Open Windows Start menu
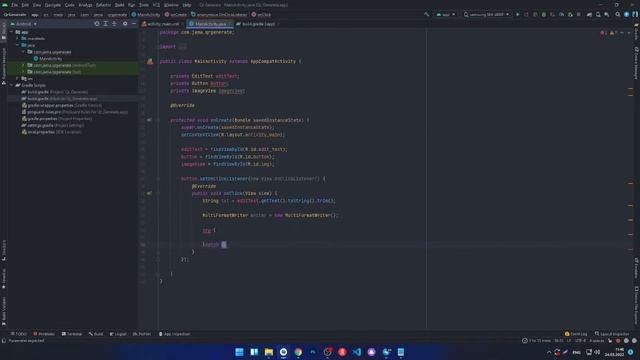Viewport: 640px width, 360px height. 239,352
